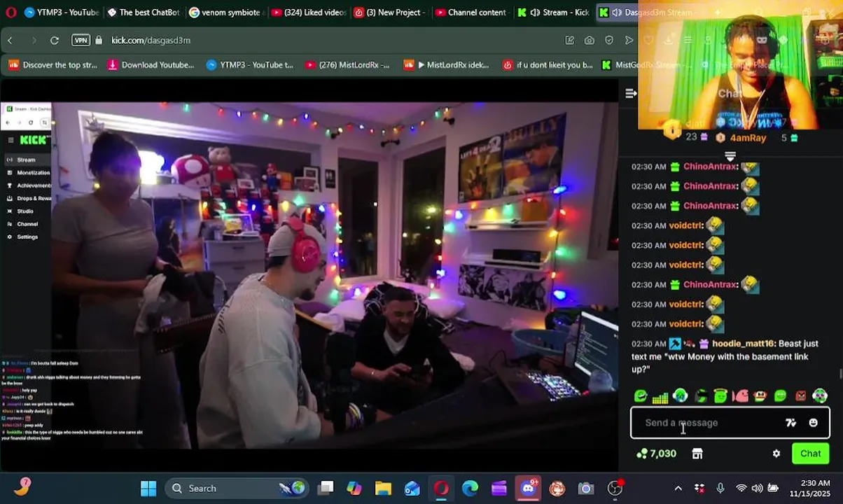Image resolution: width=843 pixels, height=504 pixels.
Task: Insert the green alien headphones emote
Action: (x=820, y=397)
